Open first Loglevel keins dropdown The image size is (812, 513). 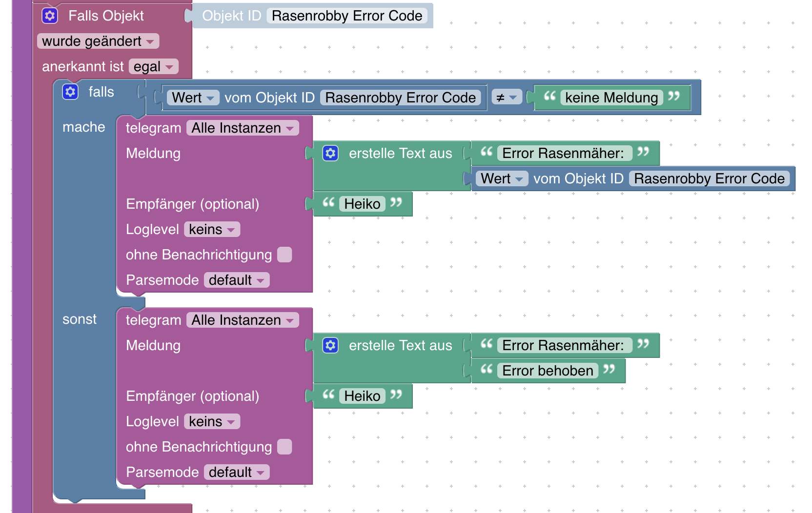point(212,229)
